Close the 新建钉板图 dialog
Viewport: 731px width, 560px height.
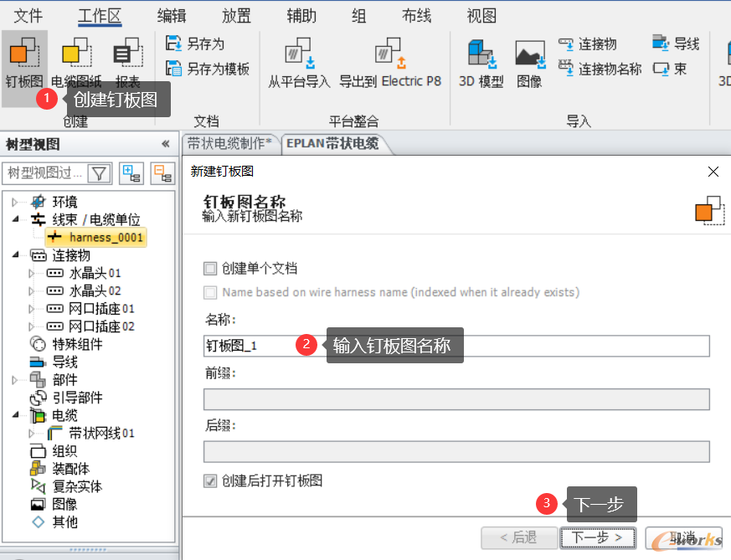point(713,172)
